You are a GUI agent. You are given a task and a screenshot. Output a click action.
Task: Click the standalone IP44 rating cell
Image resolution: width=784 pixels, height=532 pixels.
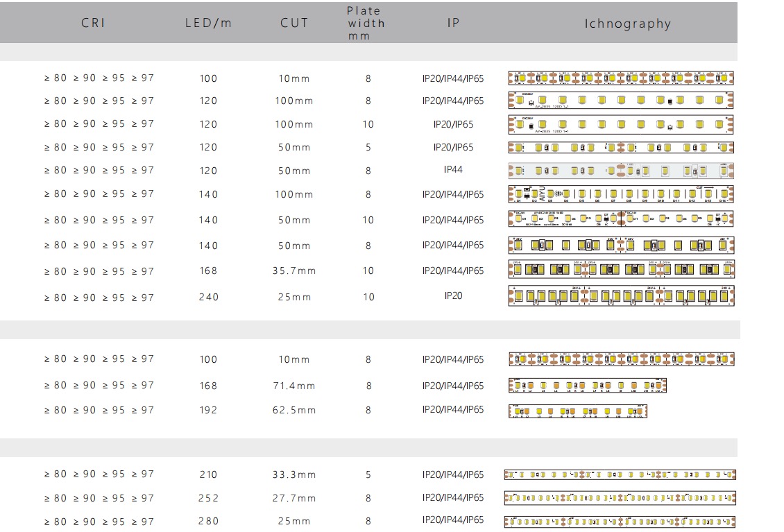pyautogui.click(x=453, y=170)
